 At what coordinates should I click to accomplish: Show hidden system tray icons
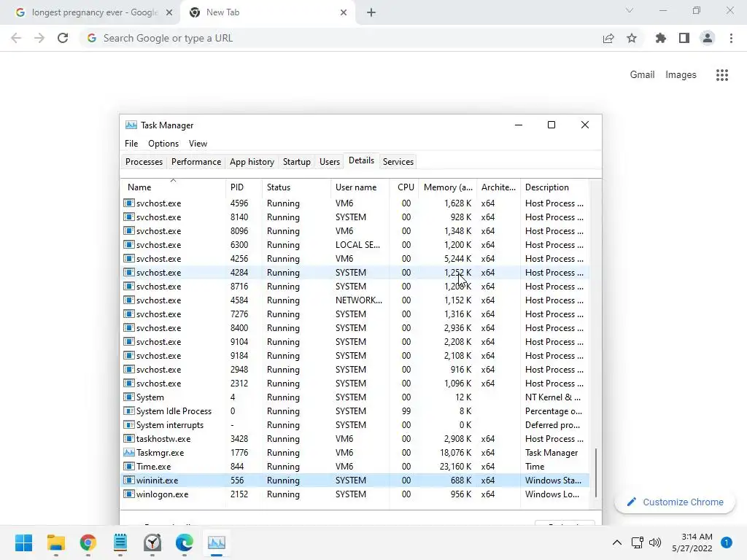point(617,542)
